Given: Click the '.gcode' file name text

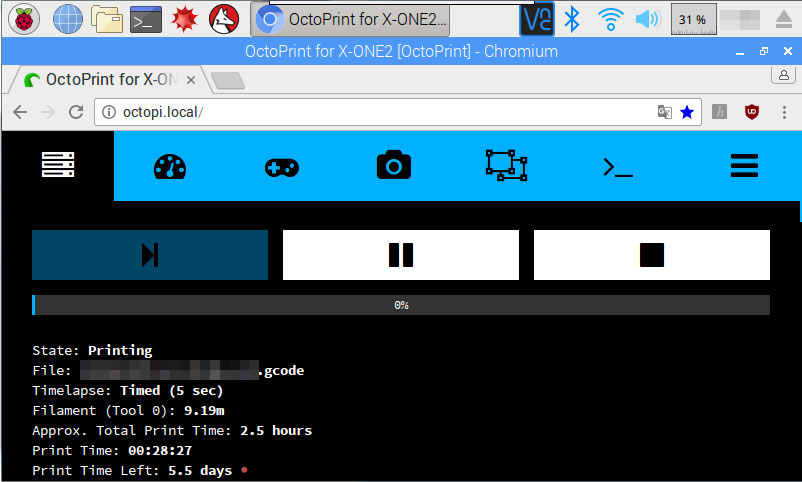Looking at the screenshot, I should point(282,370).
